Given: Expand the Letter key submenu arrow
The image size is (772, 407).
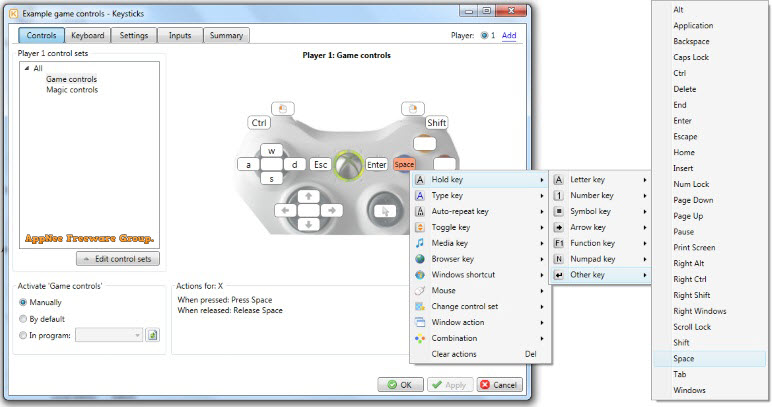Looking at the screenshot, I should (644, 180).
